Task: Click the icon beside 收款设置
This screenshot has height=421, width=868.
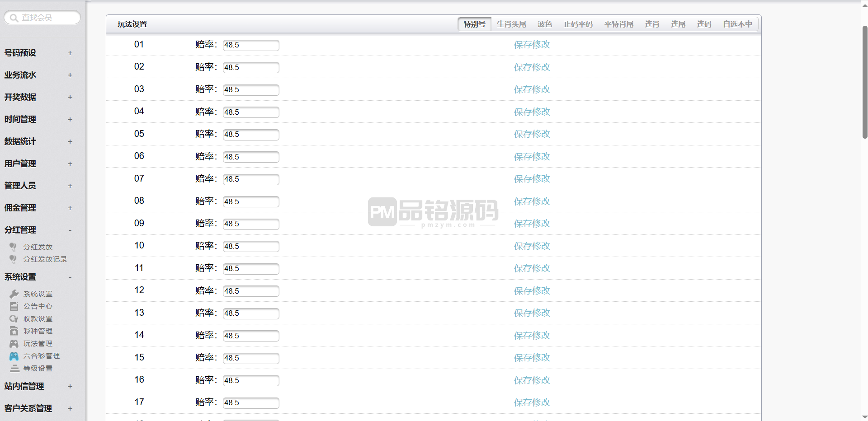Action: pos(14,319)
